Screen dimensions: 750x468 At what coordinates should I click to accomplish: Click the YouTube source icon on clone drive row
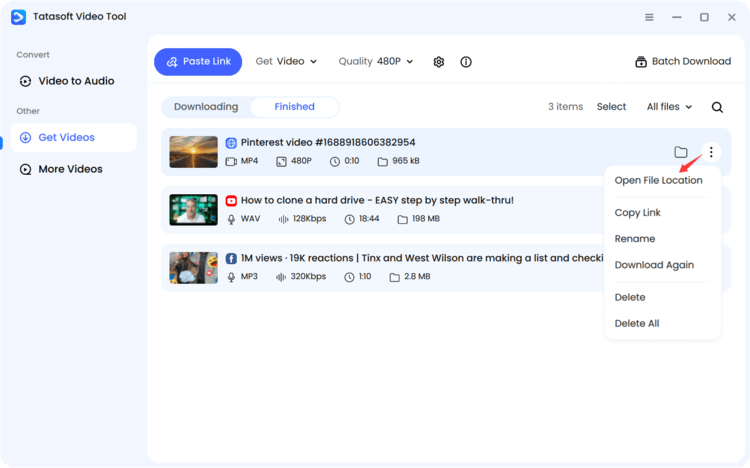click(x=231, y=201)
